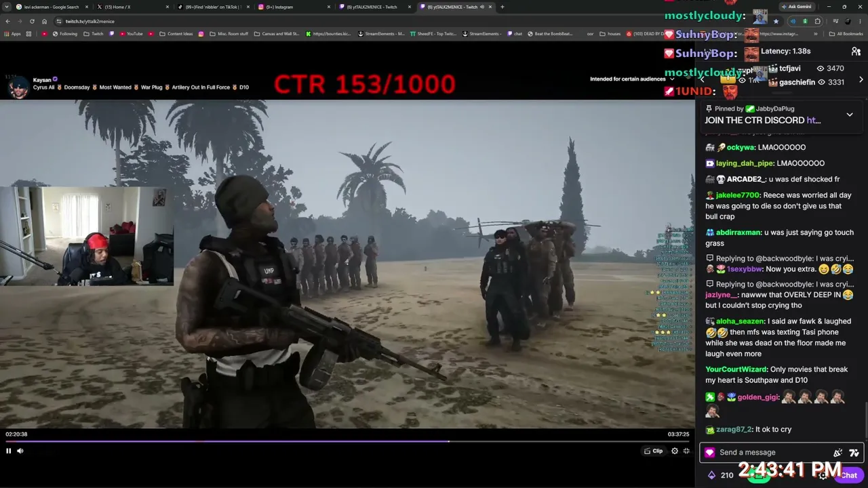Go to the browser home page
Screen dimensions: 868x488
[x=45, y=21]
